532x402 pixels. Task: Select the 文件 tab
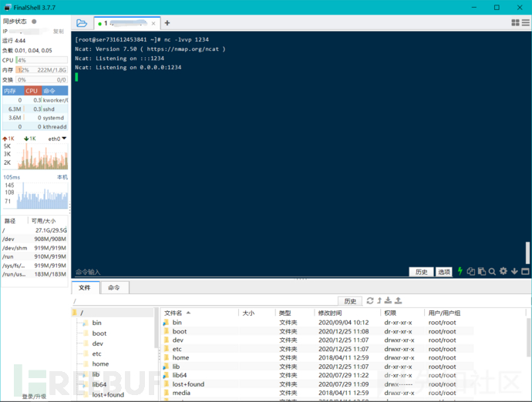pyautogui.click(x=84, y=287)
